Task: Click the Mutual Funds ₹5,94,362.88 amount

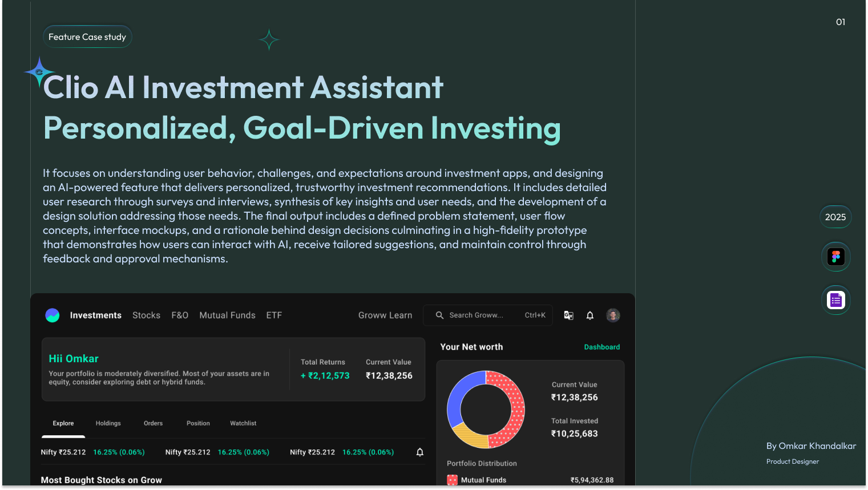Action: pyautogui.click(x=592, y=480)
